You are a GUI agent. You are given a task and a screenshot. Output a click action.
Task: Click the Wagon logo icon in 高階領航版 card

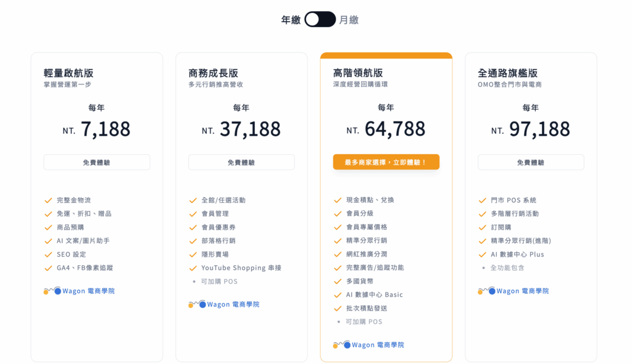pos(342,345)
